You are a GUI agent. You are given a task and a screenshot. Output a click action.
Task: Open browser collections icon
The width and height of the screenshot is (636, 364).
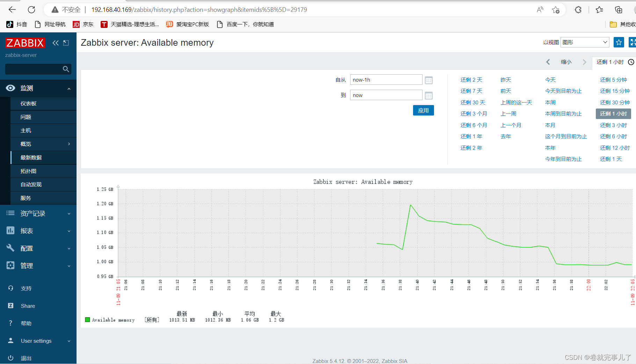619,10
